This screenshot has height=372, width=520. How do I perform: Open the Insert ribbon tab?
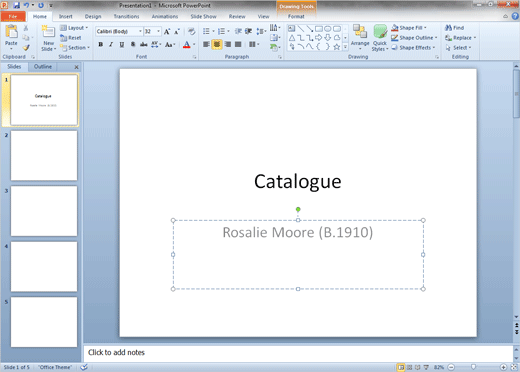coord(66,16)
